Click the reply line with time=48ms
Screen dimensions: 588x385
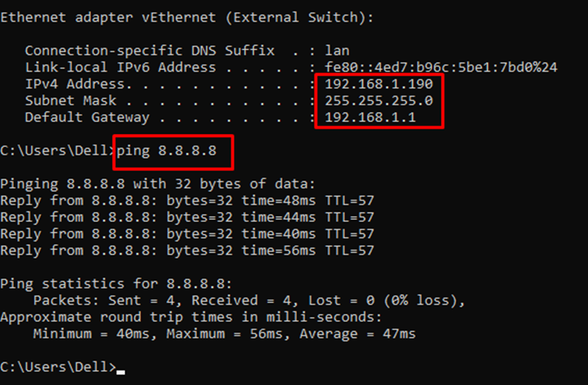point(187,200)
